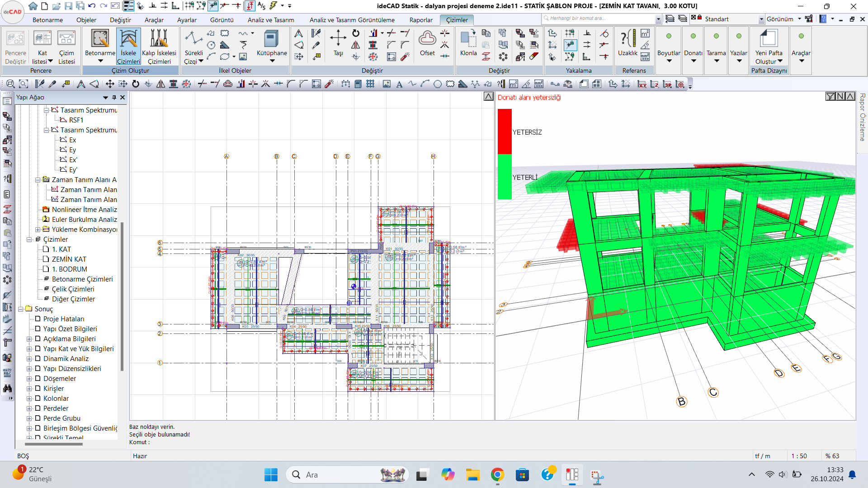Viewport: 868px width, 488px height.
Task: Open Rapor Önizleme side panel
Action: [863, 117]
